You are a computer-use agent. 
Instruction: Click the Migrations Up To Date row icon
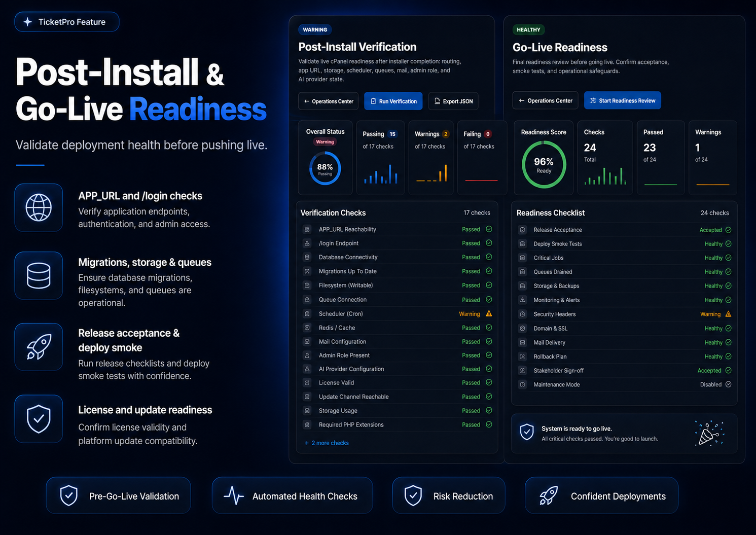307,271
